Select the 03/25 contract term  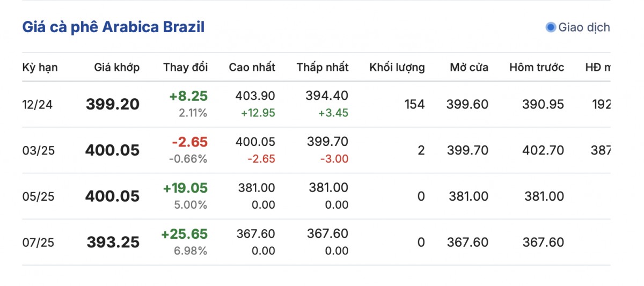tap(39, 150)
